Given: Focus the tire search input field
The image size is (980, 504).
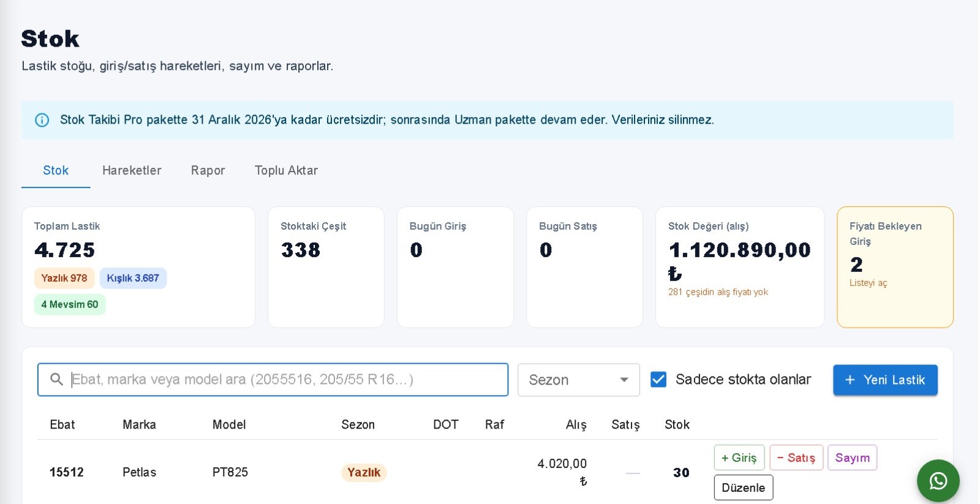Looking at the screenshot, I should 273,380.
